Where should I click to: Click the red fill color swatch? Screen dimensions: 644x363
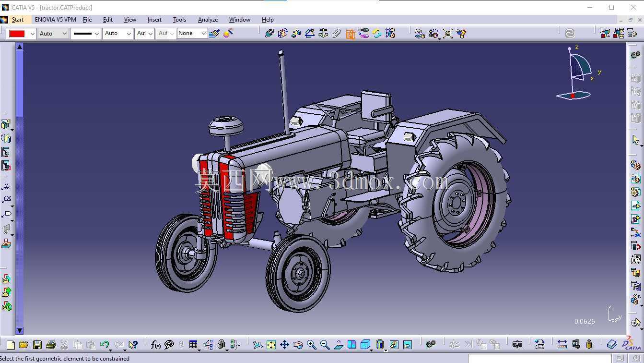17,34
